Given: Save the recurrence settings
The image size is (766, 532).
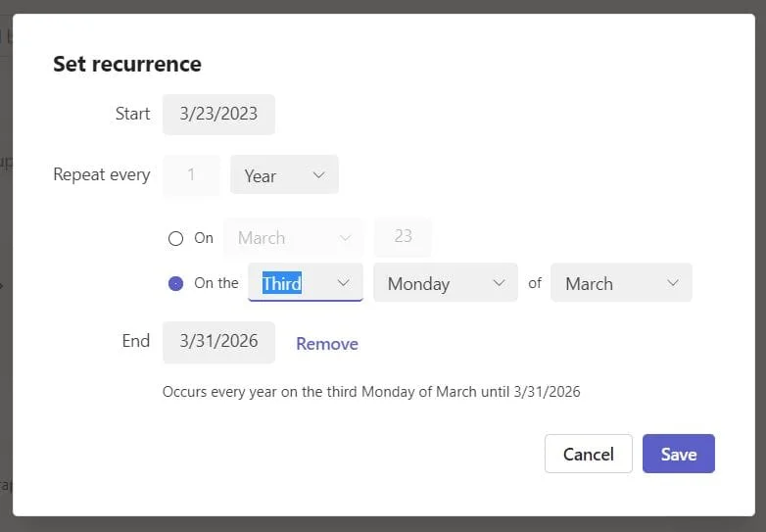Looking at the screenshot, I should pos(679,454).
